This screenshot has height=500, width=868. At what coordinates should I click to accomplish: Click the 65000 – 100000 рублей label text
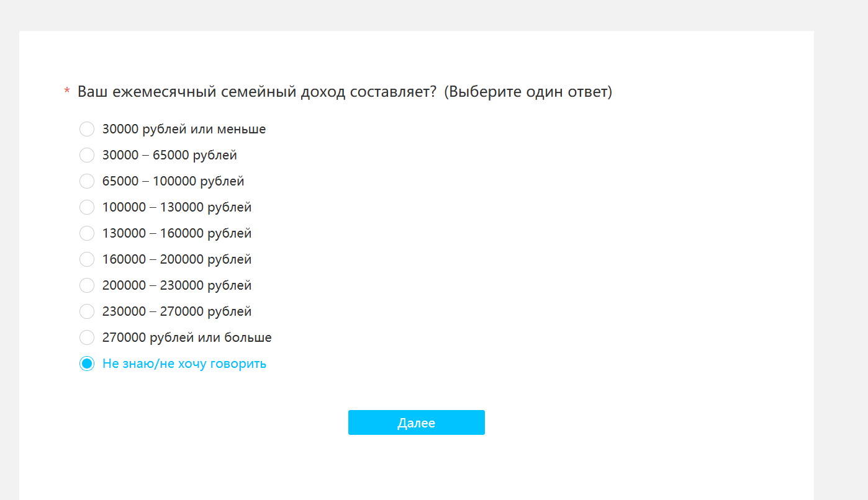173,181
